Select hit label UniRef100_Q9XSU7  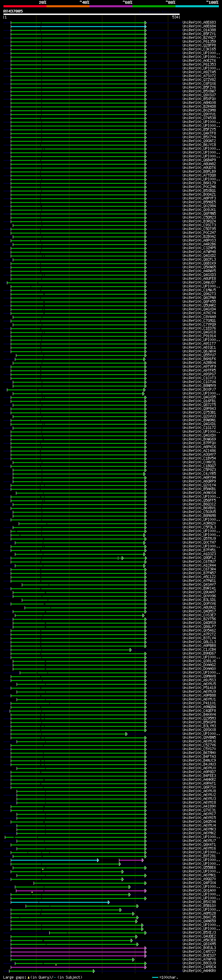[x=199, y=95]
